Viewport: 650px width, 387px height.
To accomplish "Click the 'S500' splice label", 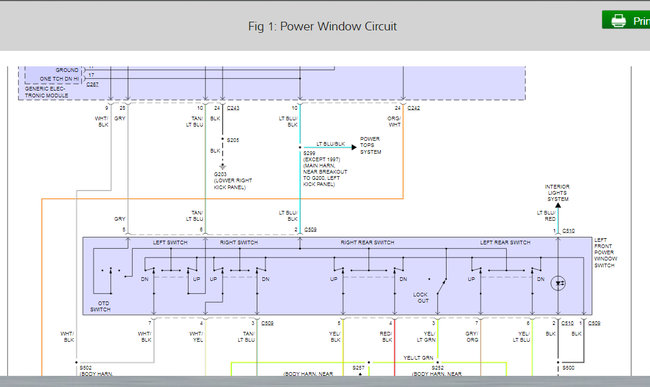I will point(568,368).
